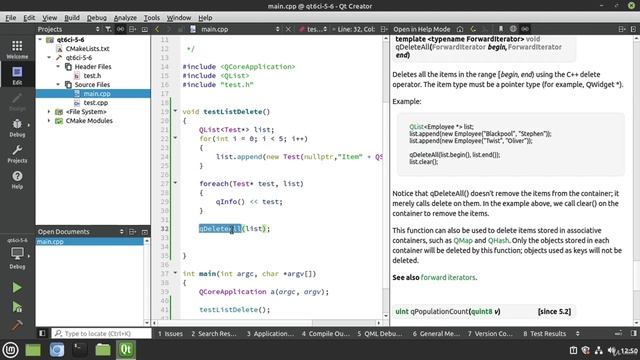Build project with hammer icon
This screenshot has width=640, height=360.
point(17,325)
